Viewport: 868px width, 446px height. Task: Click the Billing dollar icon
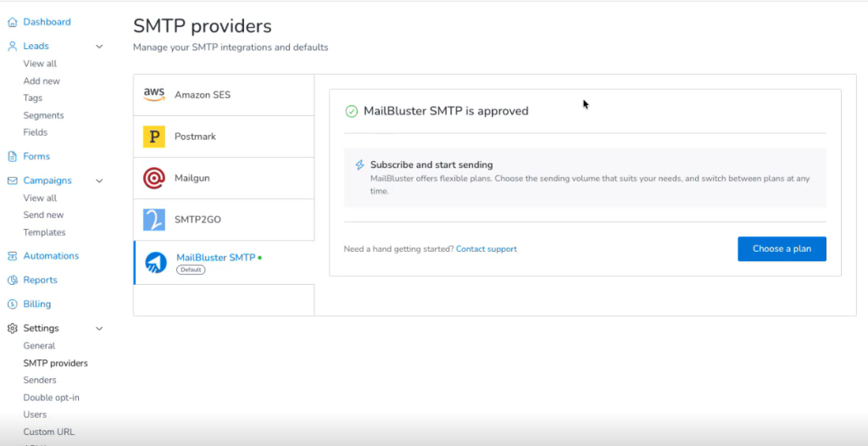pos(12,304)
